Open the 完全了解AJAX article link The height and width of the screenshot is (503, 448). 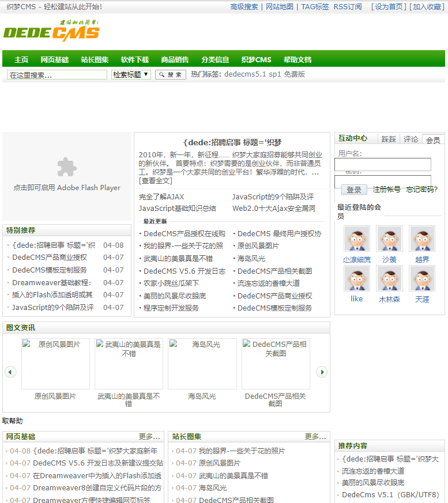161,196
